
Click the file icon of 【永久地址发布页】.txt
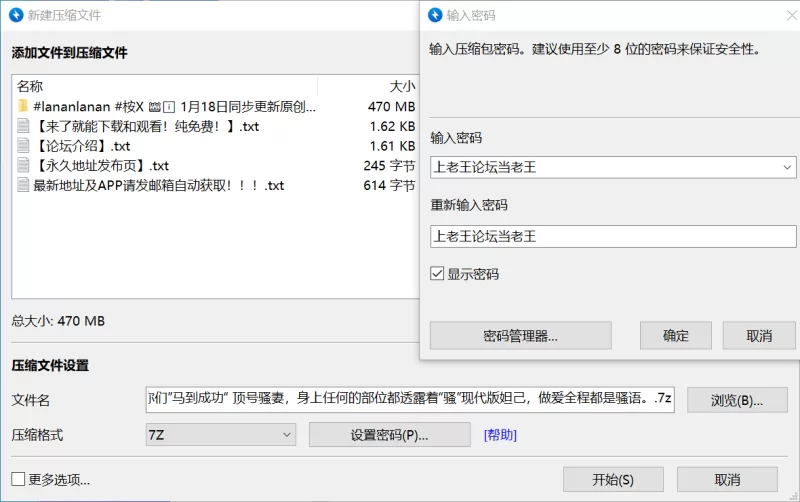pyautogui.click(x=23, y=165)
